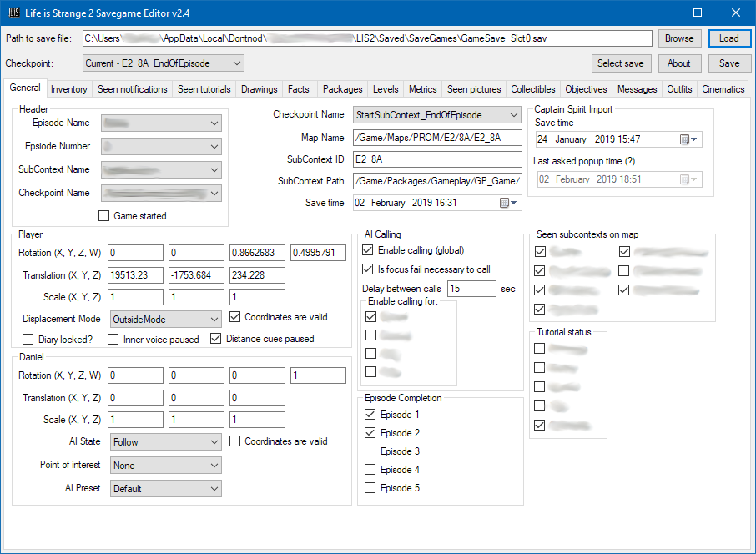Open Displacement Mode dropdown
Screen dimensions: 756x554
click(166, 320)
